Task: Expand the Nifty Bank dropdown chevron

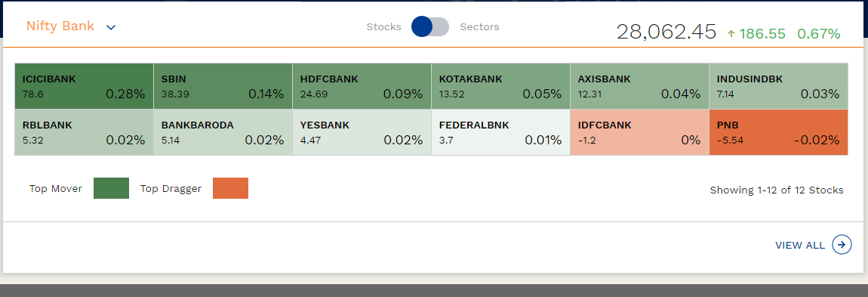Action: tap(111, 27)
